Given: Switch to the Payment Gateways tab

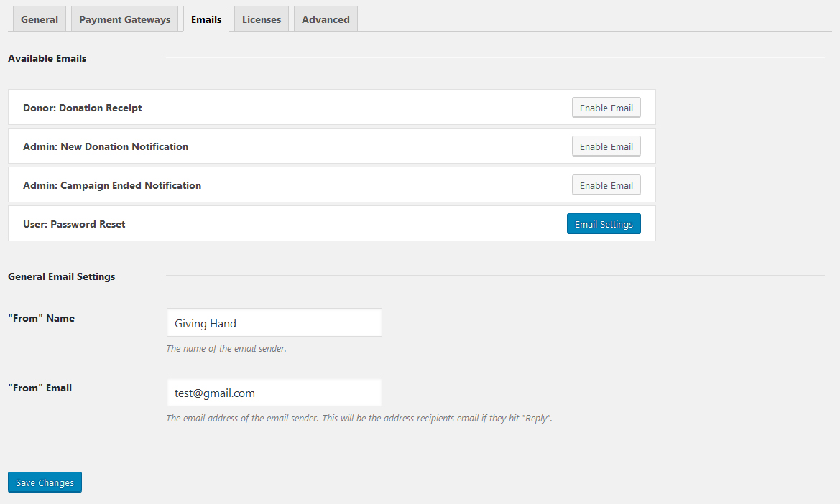Looking at the screenshot, I should (x=124, y=19).
